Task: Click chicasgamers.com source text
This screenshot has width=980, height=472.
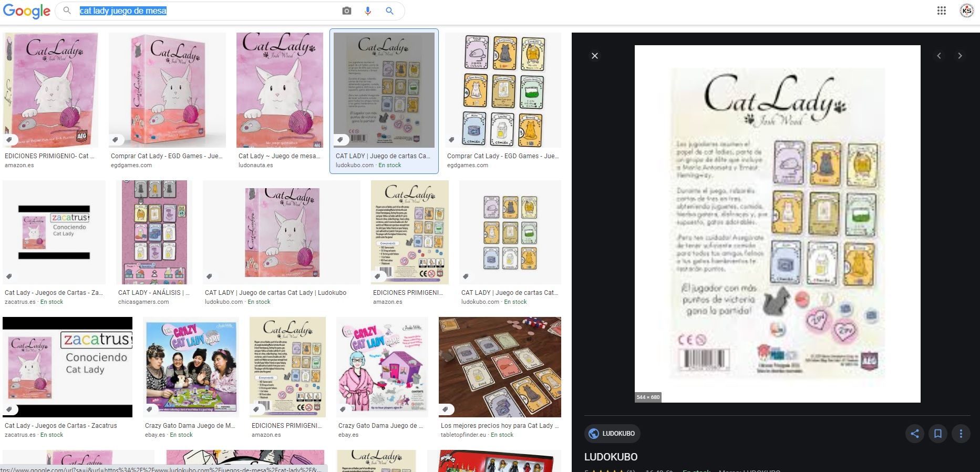Action: pos(143,302)
